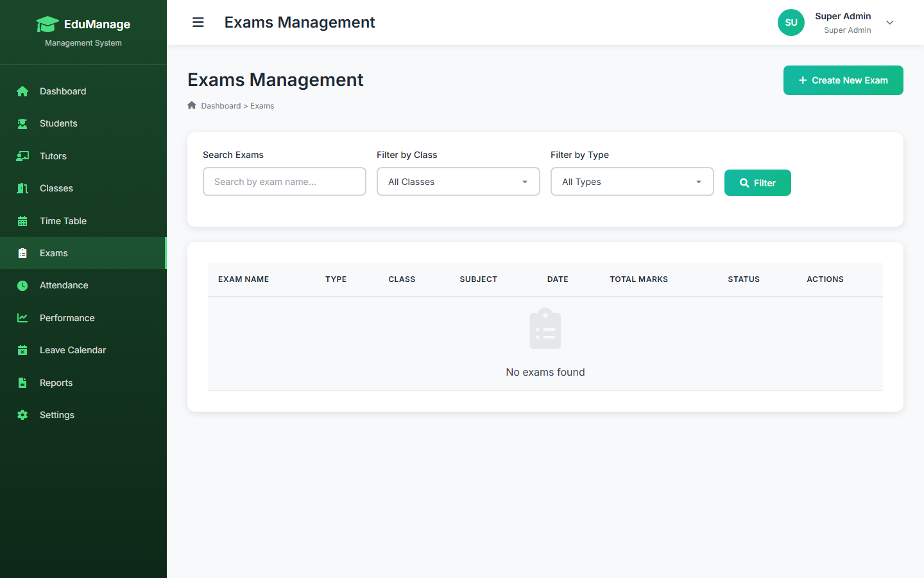Click the Exams clipboard icon in sidebar
This screenshot has width=924, height=578.
tap(22, 253)
